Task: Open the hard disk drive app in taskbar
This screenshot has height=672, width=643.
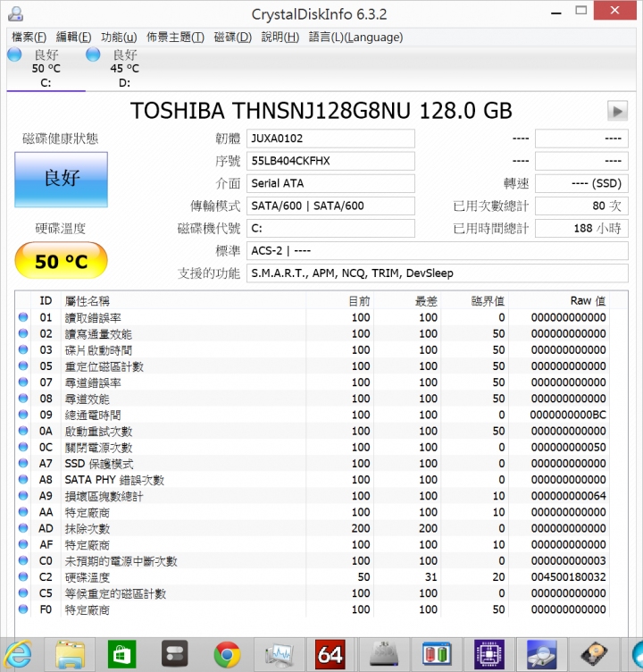Action: pos(595,654)
